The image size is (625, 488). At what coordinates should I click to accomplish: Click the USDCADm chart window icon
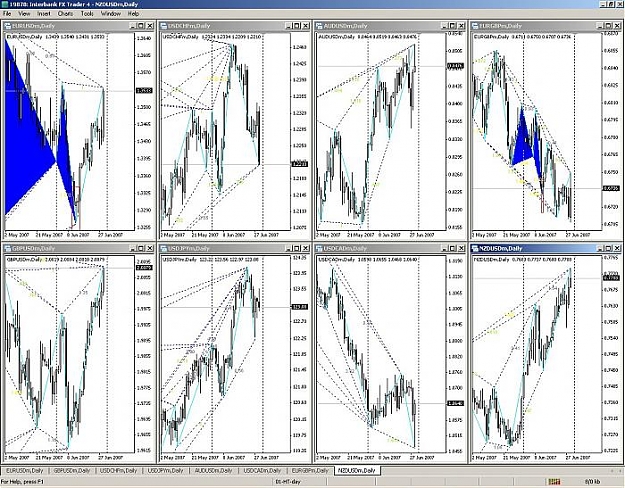coord(319,248)
